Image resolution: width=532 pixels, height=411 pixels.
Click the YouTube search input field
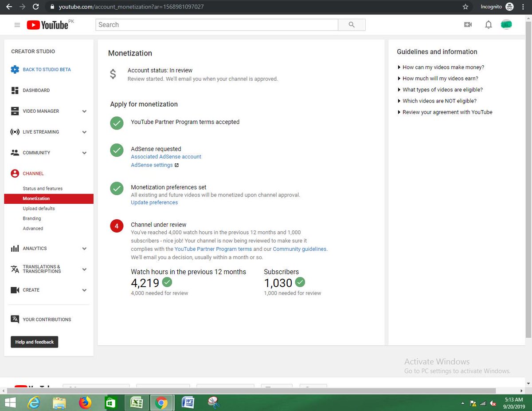[x=217, y=25]
